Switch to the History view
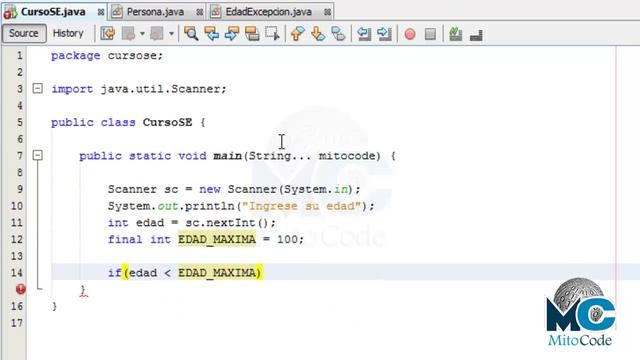 (x=68, y=33)
